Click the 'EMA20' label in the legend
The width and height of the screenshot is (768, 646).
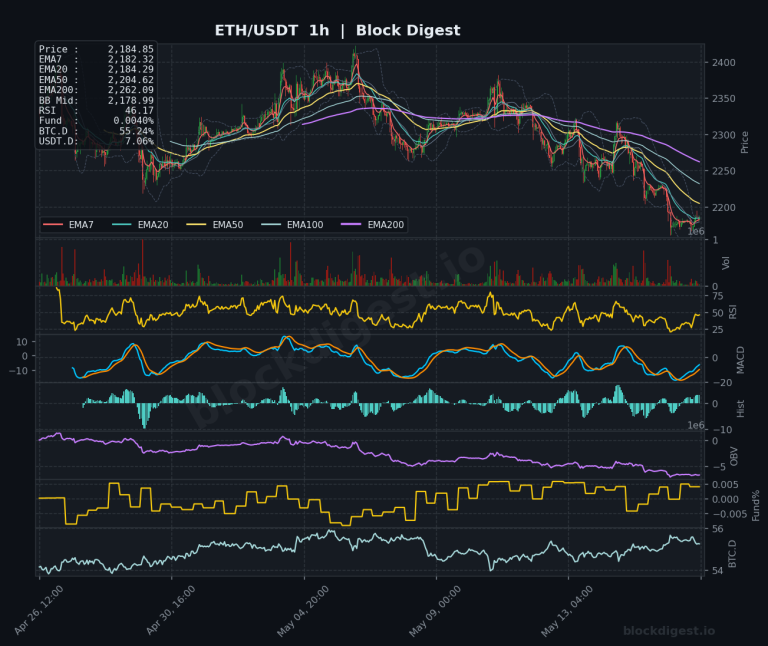pyautogui.click(x=153, y=225)
